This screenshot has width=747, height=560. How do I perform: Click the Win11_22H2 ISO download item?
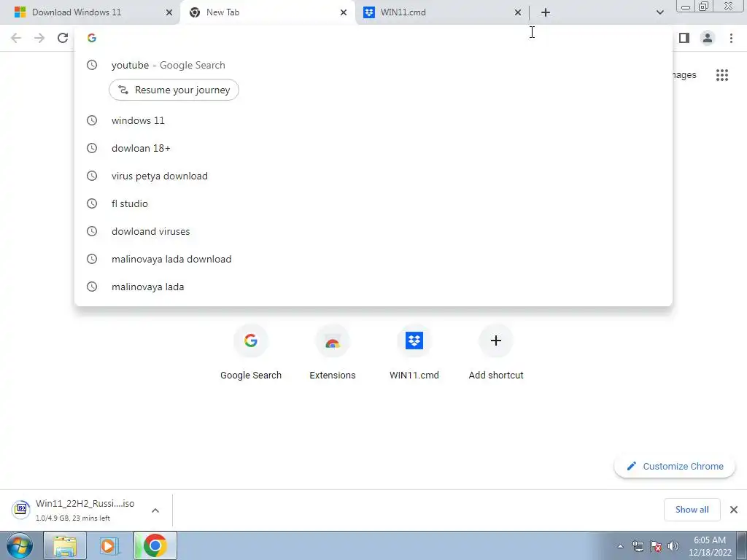[86, 510]
